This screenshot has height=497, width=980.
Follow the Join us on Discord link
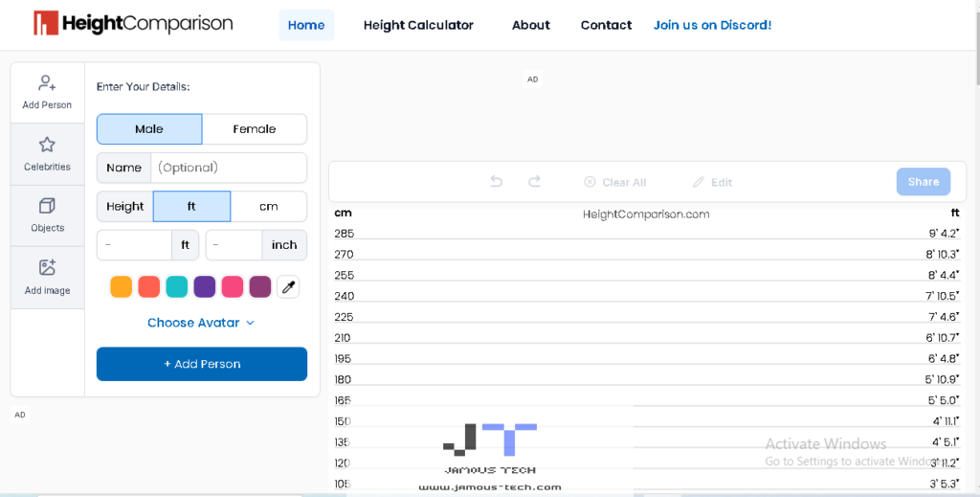point(712,25)
